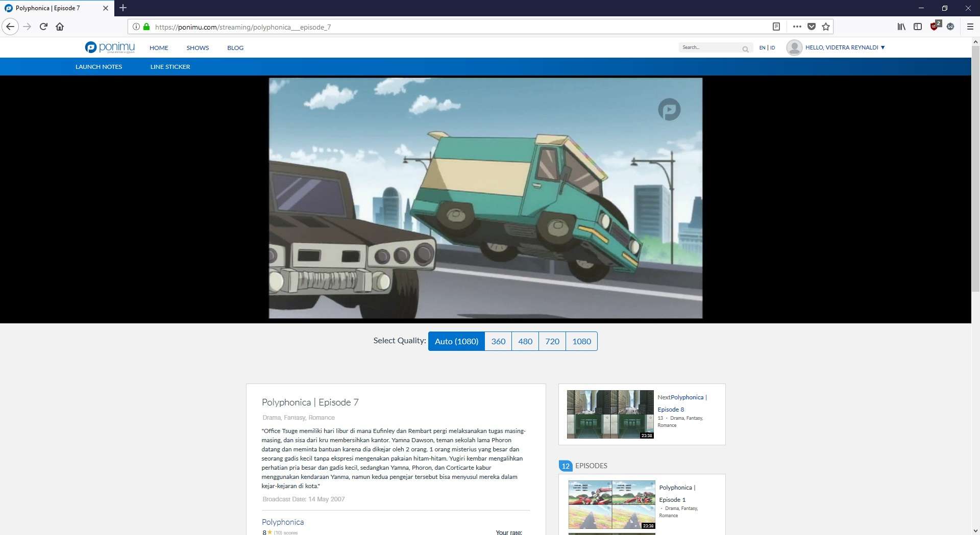
Task: Open the Polyphonica series link
Action: click(283, 522)
